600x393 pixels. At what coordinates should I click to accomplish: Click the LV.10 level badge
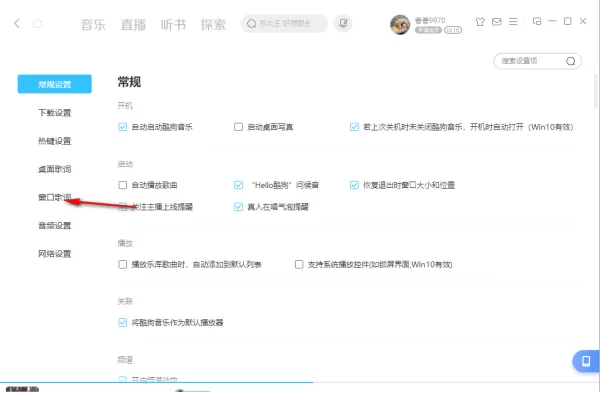(x=453, y=30)
